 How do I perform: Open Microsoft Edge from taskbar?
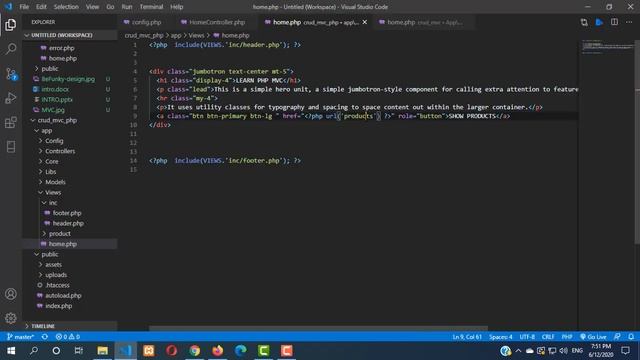240,351
